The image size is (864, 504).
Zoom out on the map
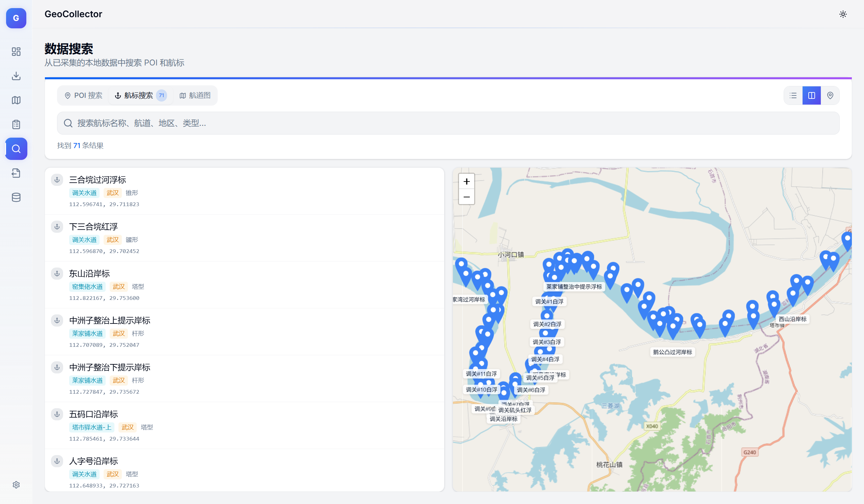[466, 197]
